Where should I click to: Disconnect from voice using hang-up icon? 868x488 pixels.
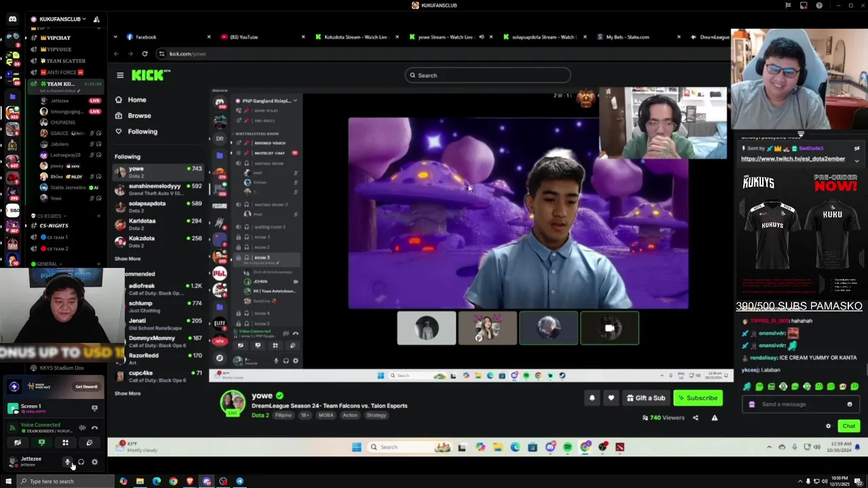point(94,428)
